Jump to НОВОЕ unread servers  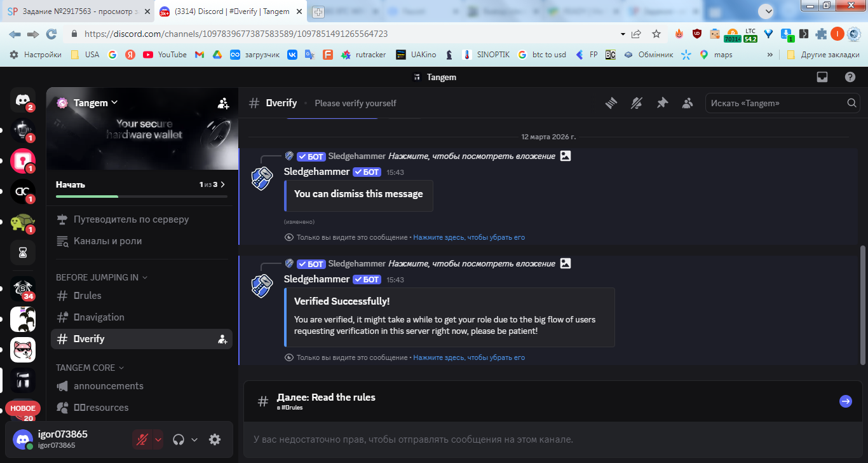click(24, 408)
